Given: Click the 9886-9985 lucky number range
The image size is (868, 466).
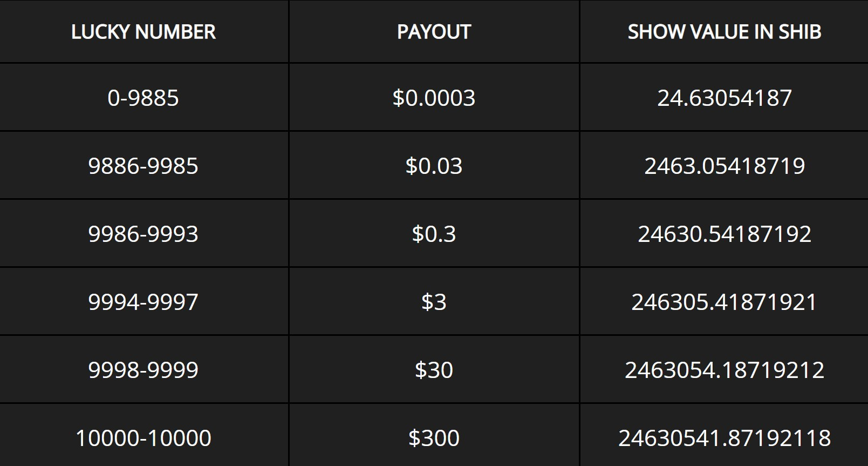Looking at the screenshot, I should tap(143, 166).
